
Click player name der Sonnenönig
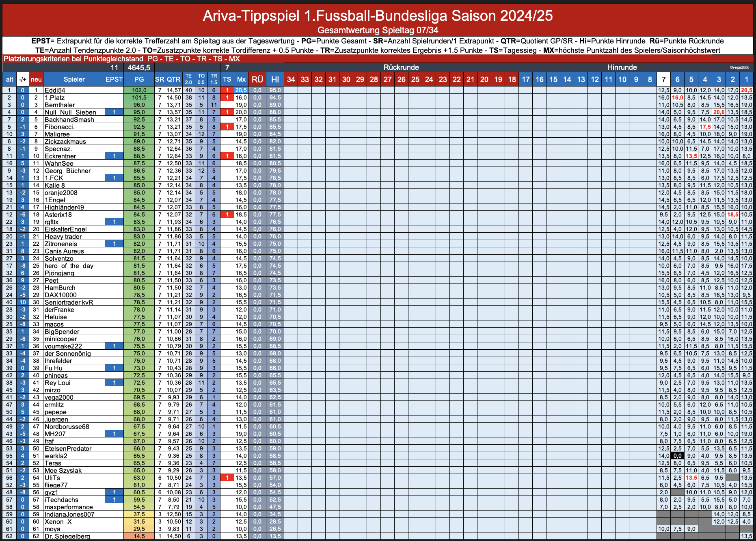[x=67, y=353]
